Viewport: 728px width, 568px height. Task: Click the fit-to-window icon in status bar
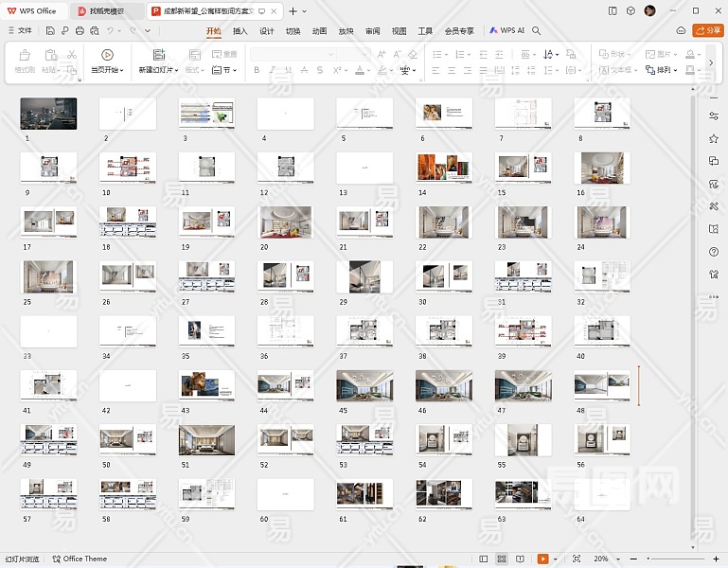click(x=577, y=559)
